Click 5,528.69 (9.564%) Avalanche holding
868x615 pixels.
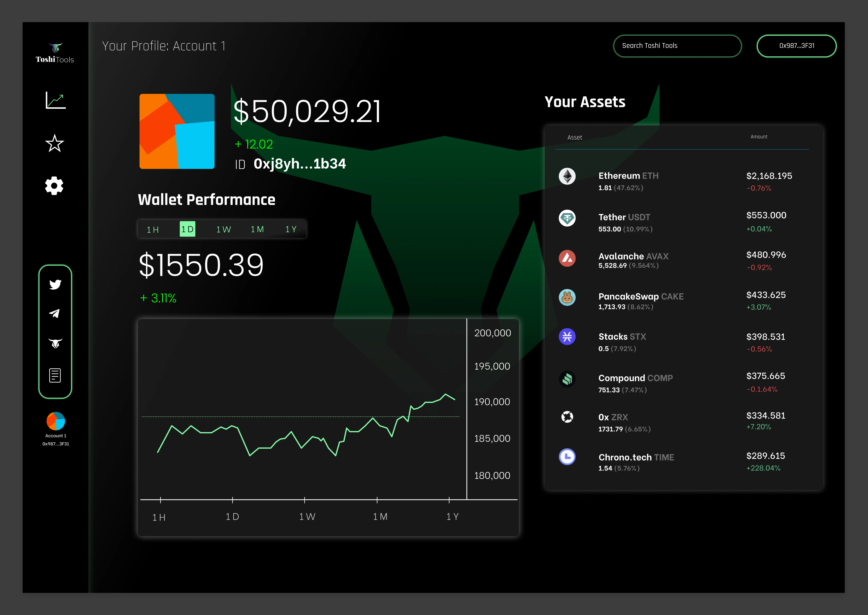(x=628, y=266)
